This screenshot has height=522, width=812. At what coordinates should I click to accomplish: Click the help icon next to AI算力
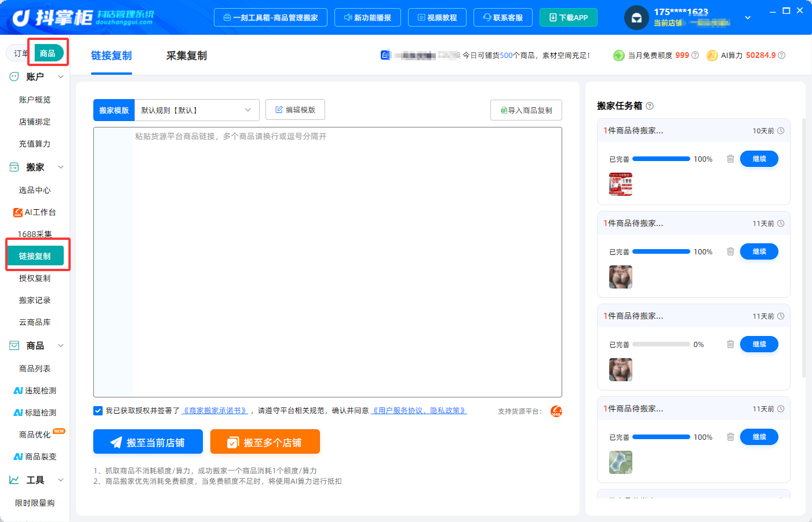point(781,56)
